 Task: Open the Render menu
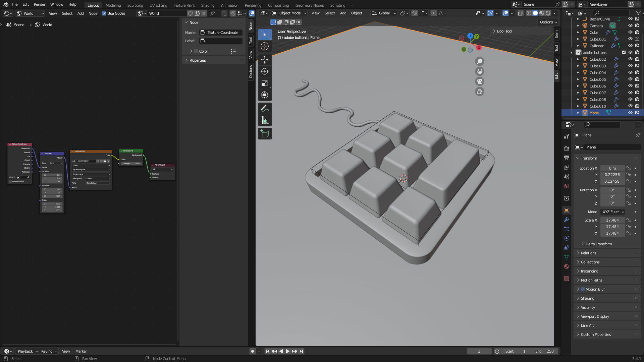pos(40,4)
